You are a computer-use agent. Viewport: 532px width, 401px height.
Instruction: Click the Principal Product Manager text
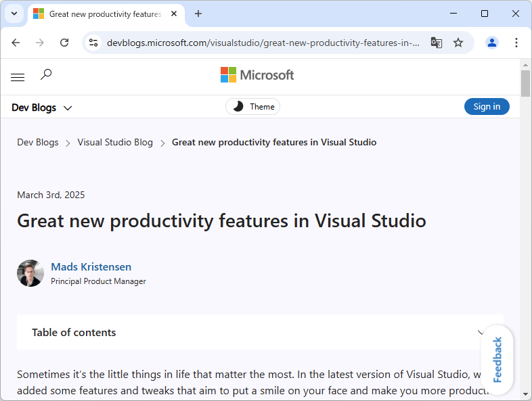tap(98, 281)
